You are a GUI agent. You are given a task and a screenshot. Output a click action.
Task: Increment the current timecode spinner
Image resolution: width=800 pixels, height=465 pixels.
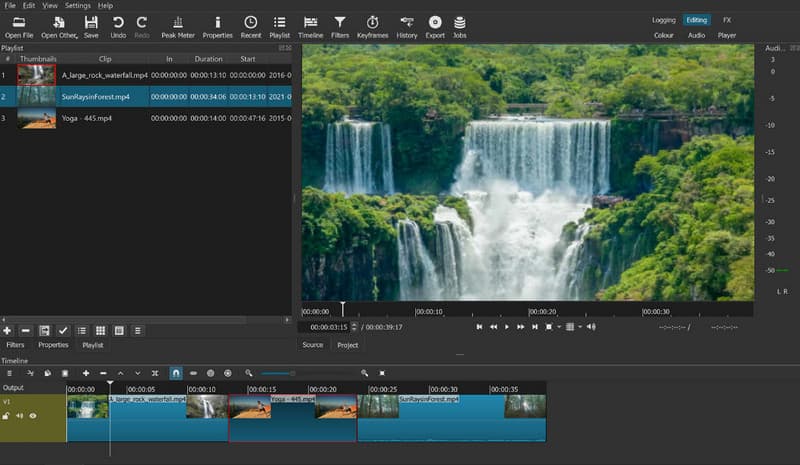[354, 325]
